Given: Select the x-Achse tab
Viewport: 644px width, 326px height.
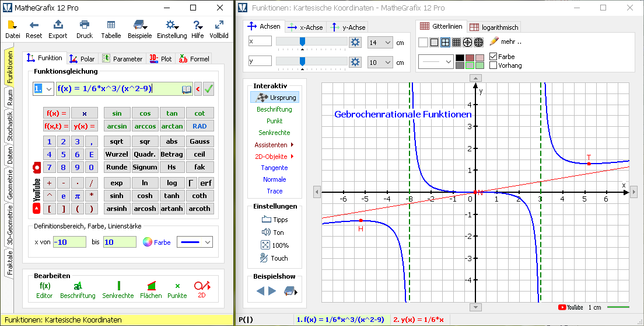Looking at the screenshot, I should pos(305,27).
